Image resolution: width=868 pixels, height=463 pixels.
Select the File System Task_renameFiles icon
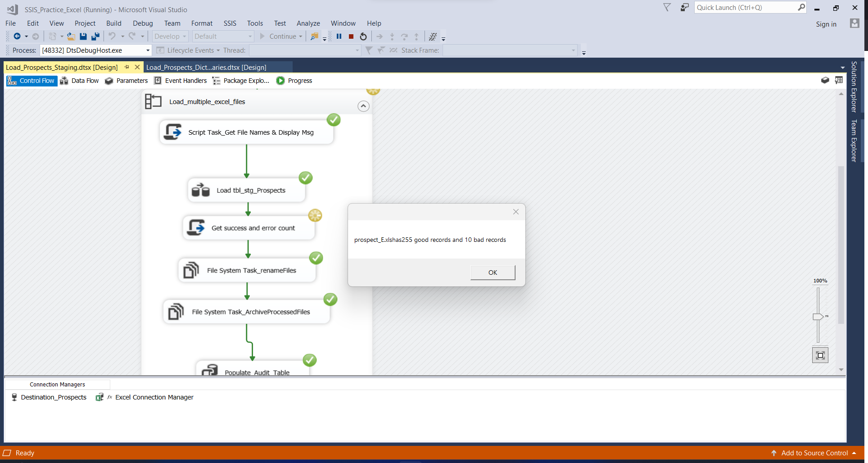(x=191, y=270)
